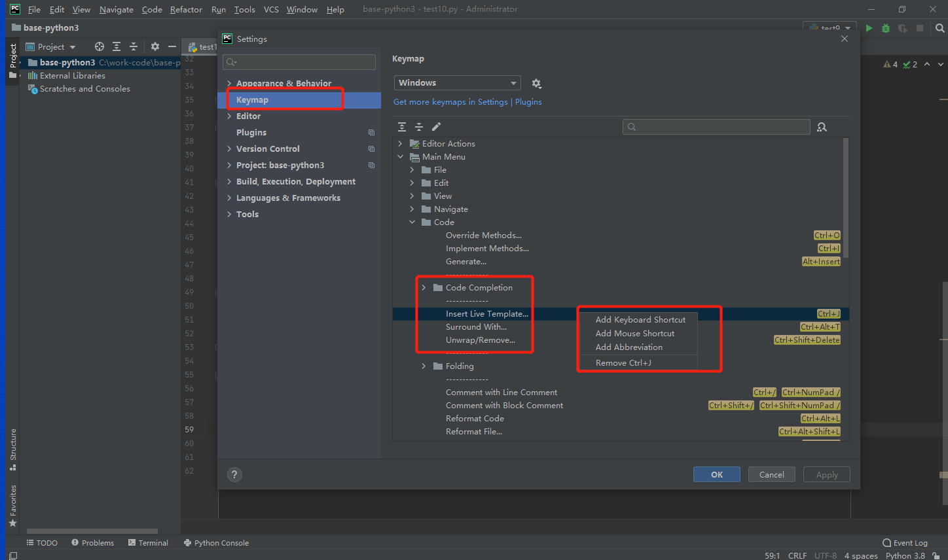
Task: Click Find Actions by Shortcut icon
Action: pos(822,127)
